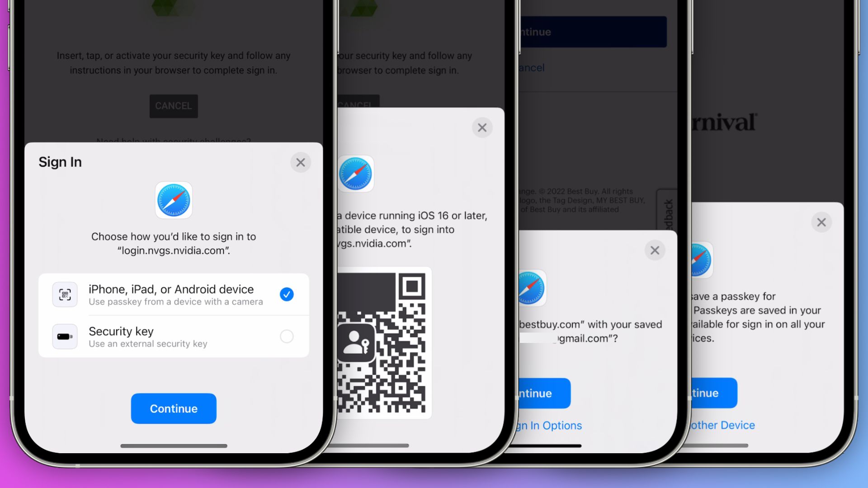Click the Safari icon on second phone
Viewport: 868px width, 488px height.
tap(355, 174)
